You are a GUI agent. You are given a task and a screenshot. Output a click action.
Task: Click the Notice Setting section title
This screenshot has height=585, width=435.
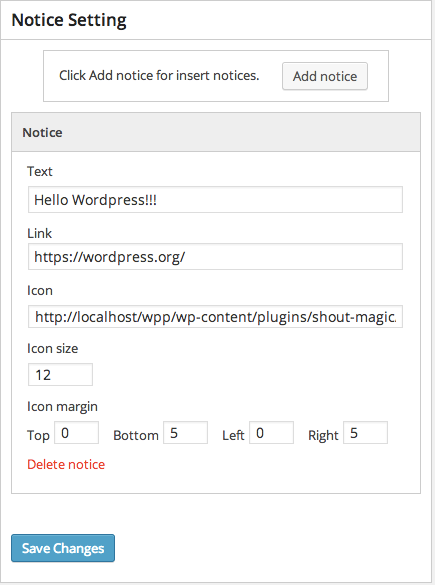coord(69,20)
